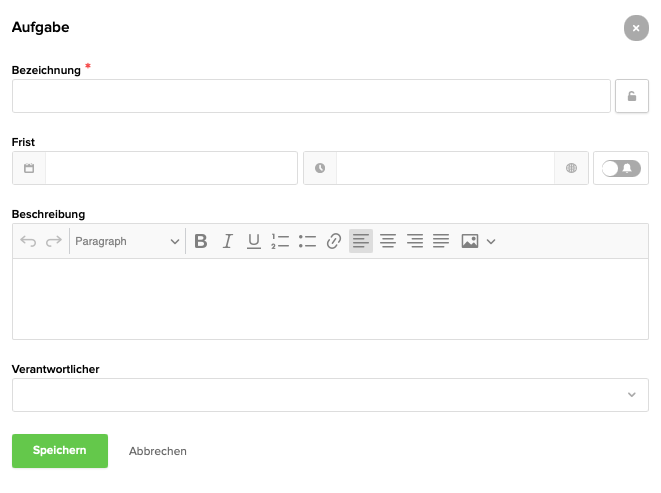Insert a hyperlink in description
Image resolution: width=661 pixels, height=493 pixels.
pos(334,241)
